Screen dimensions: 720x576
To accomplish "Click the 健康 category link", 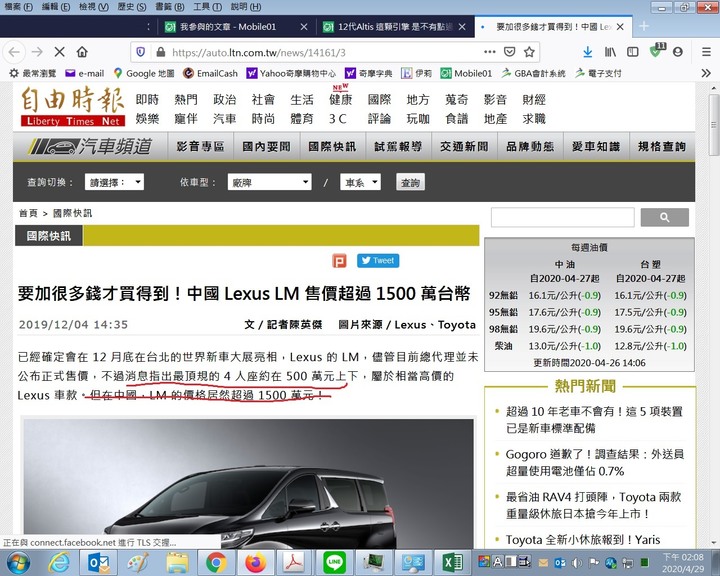I will [x=340, y=99].
